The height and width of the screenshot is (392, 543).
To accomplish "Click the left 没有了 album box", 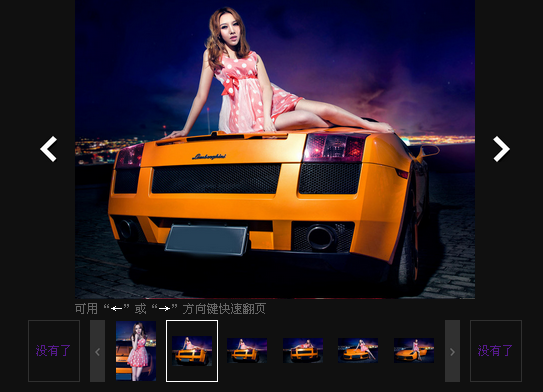I will click(54, 351).
